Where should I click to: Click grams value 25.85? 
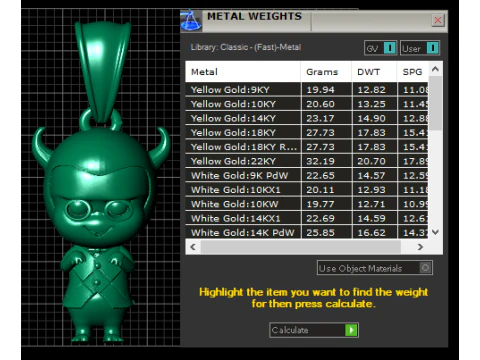pyautogui.click(x=320, y=233)
